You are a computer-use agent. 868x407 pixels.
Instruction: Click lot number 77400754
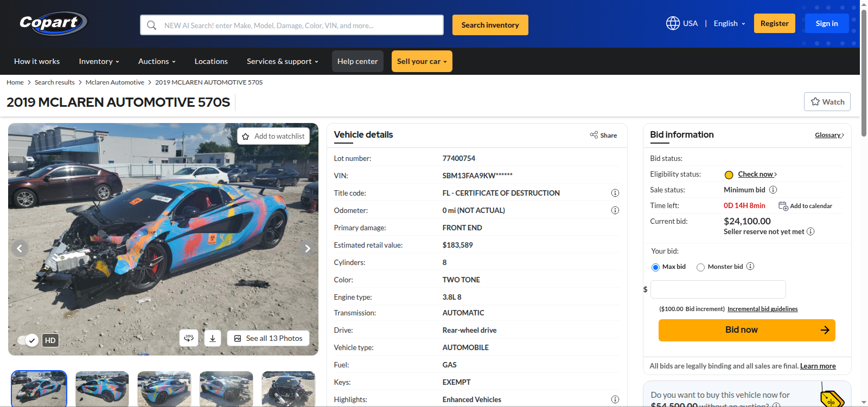click(459, 158)
